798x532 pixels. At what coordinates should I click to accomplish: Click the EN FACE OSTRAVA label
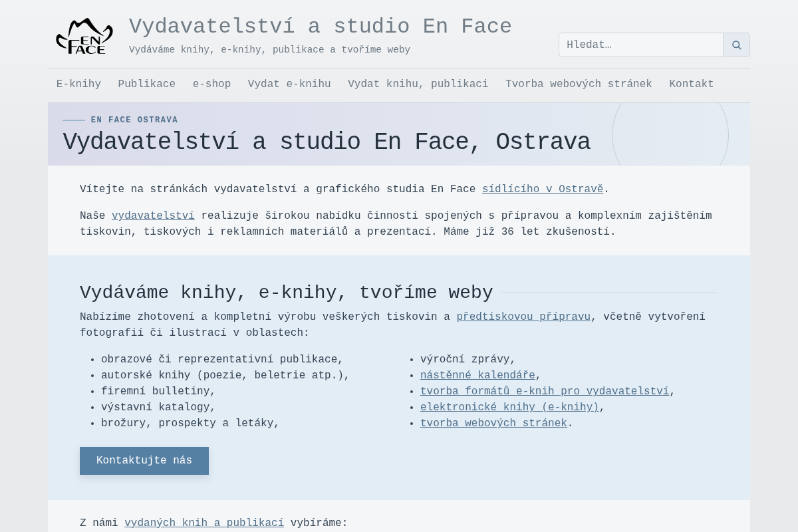tap(134, 120)
